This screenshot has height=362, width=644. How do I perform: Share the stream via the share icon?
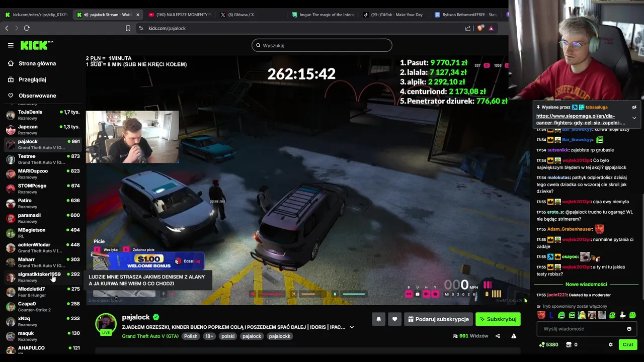(x=498, y=336)
